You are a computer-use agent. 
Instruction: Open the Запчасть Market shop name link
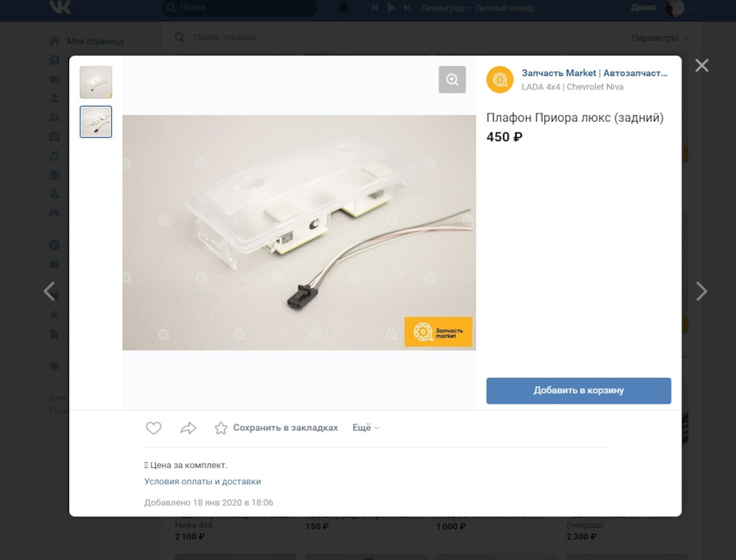point(594,74)
